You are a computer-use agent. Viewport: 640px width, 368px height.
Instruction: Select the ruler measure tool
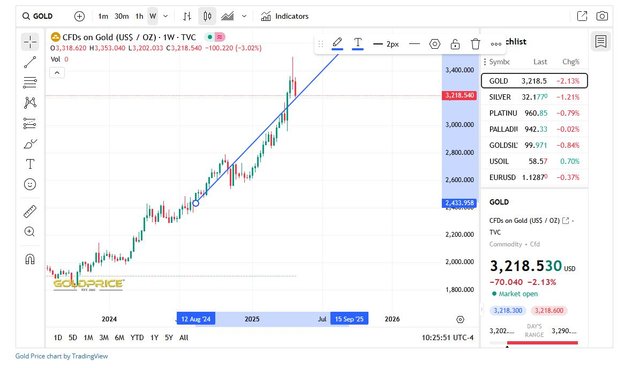pos(30,211)
